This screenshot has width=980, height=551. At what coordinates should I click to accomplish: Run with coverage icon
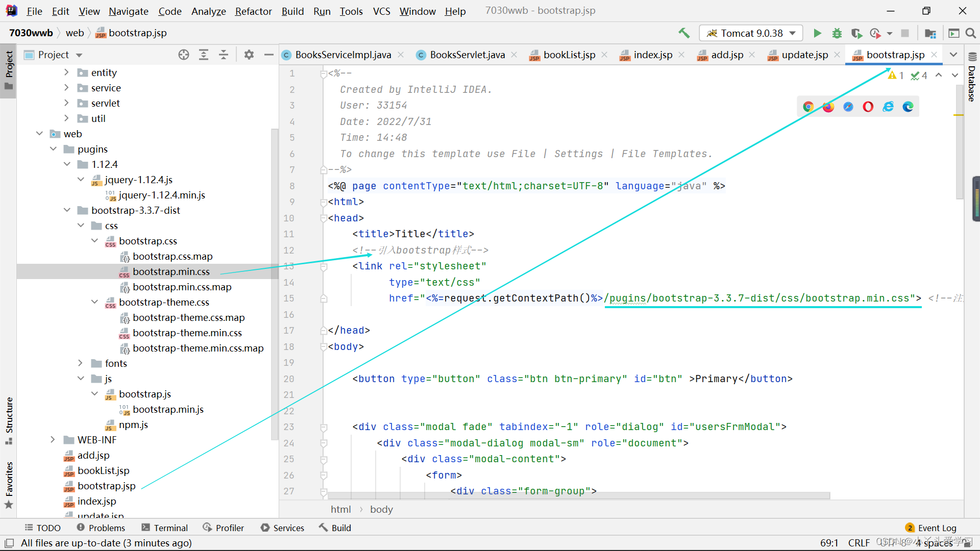pos(856,33)
